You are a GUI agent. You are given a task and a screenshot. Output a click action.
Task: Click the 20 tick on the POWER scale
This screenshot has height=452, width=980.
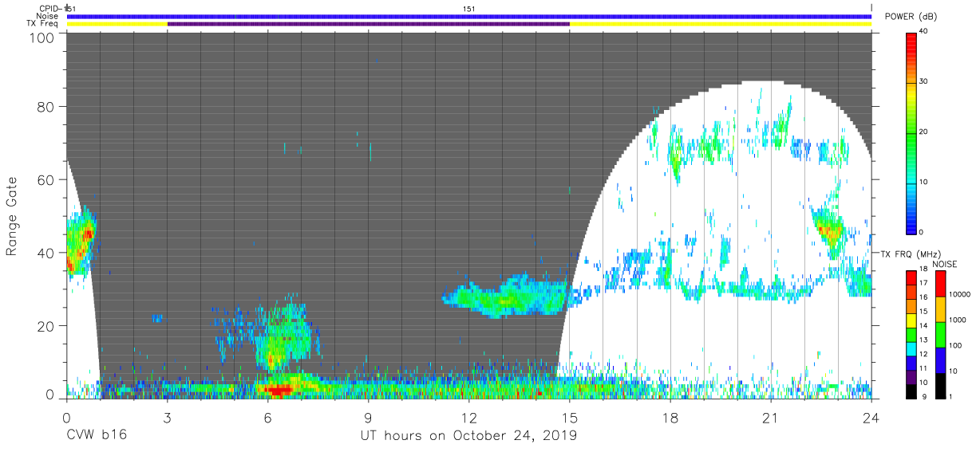click(x=923, y=132)
